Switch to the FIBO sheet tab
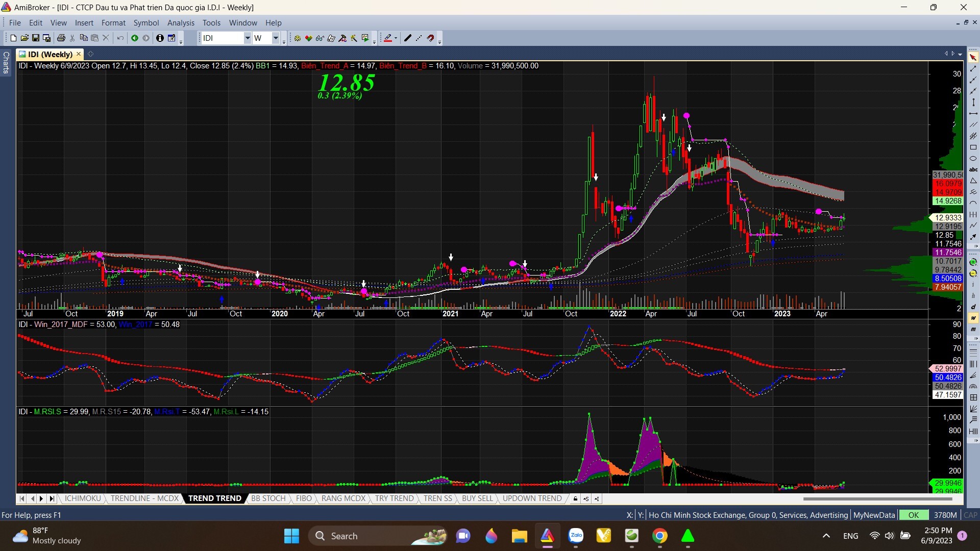Screen dimensions: 980x551 pyautogui.click(x=304, y=498)
